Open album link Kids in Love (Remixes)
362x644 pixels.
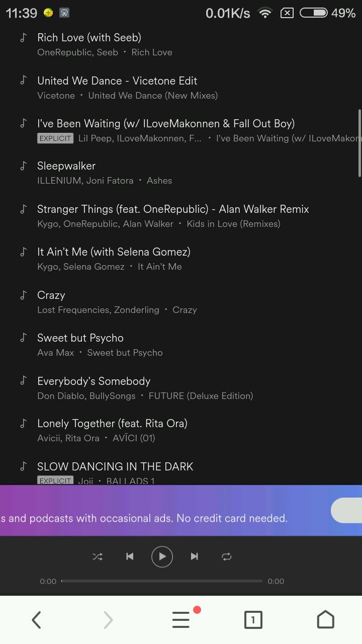coord(234,224)
